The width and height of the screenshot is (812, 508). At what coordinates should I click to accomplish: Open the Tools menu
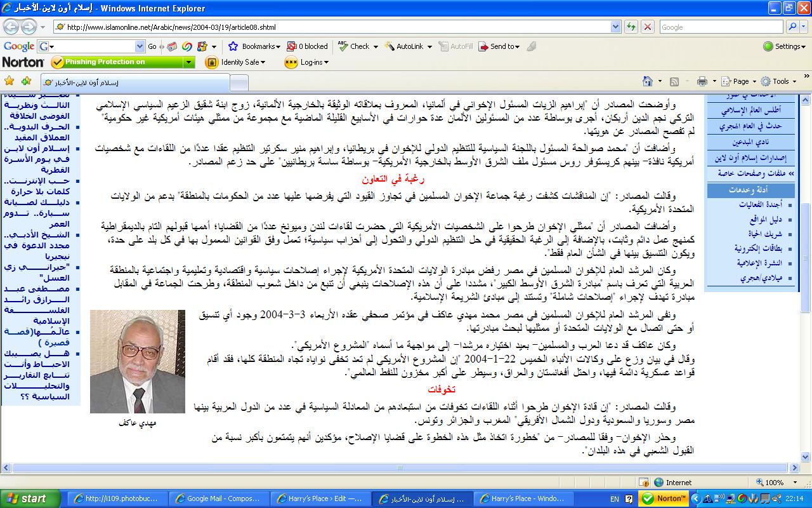[778, 81]
